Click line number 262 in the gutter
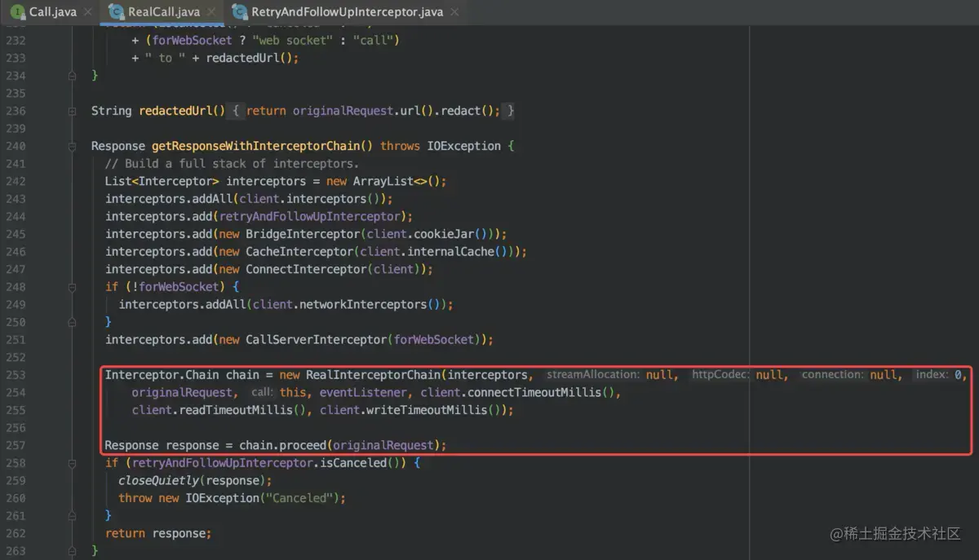The height and width of the screenshot is (560, 979). coord(16,533)
